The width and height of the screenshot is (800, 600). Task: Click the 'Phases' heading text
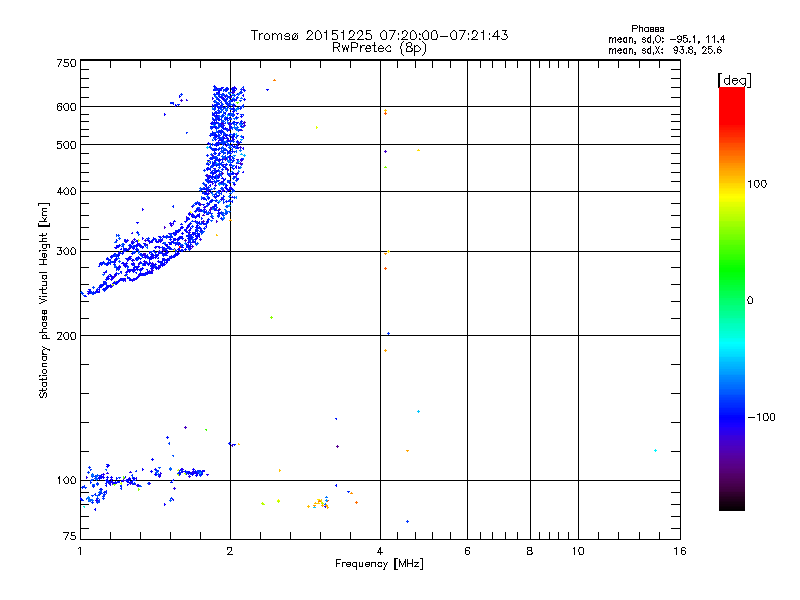point(647,29)
